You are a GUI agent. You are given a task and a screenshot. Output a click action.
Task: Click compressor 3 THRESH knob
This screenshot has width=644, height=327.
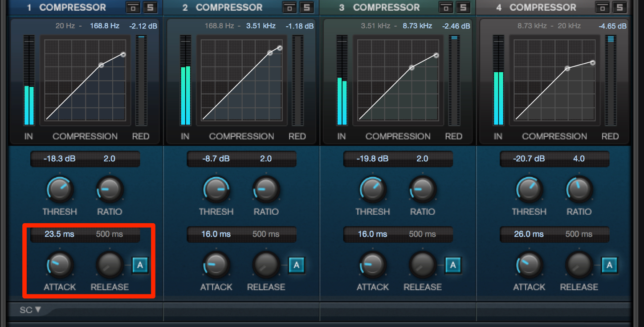[x=373, y=189]
